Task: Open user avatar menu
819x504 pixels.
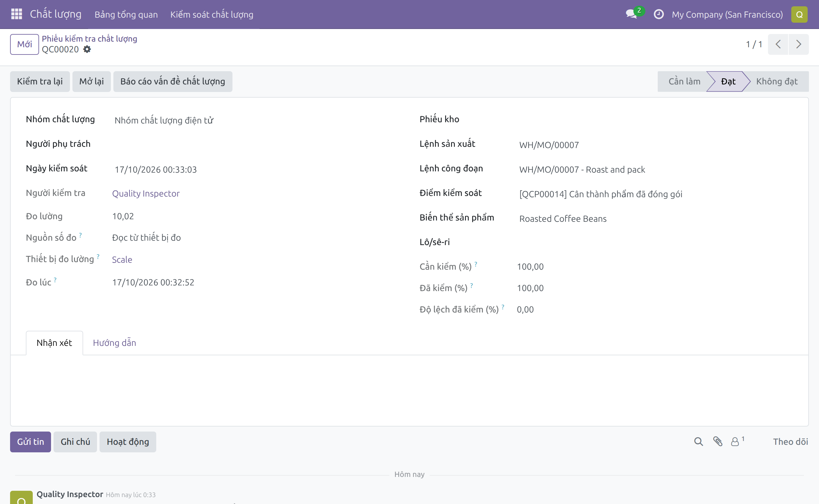Action: (x=799, y=14)
